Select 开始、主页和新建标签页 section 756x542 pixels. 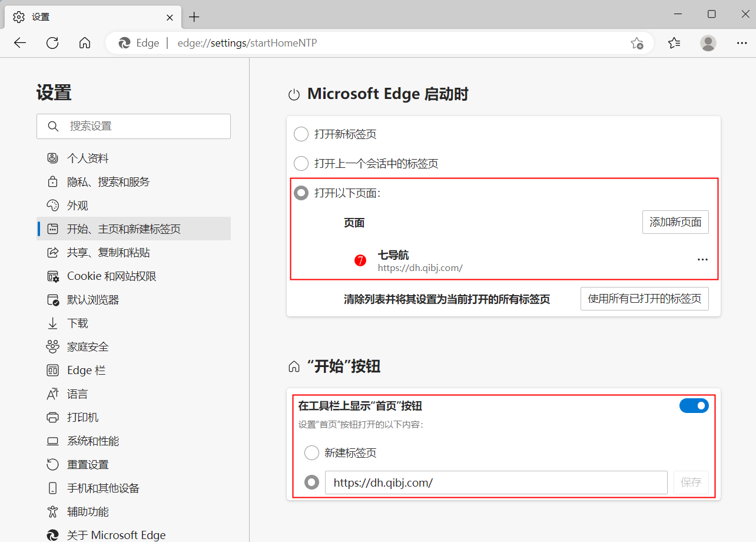134,229
